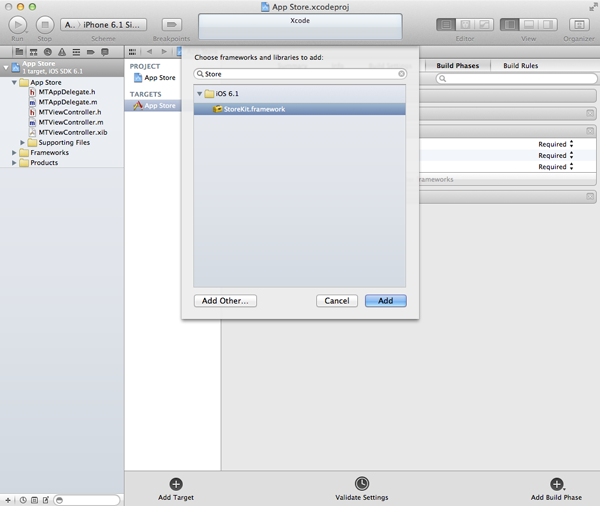The height and width of the screenshot is (506, 600).
Task: Select StoreKit.framework in the list
Action: tap(300, 109)
